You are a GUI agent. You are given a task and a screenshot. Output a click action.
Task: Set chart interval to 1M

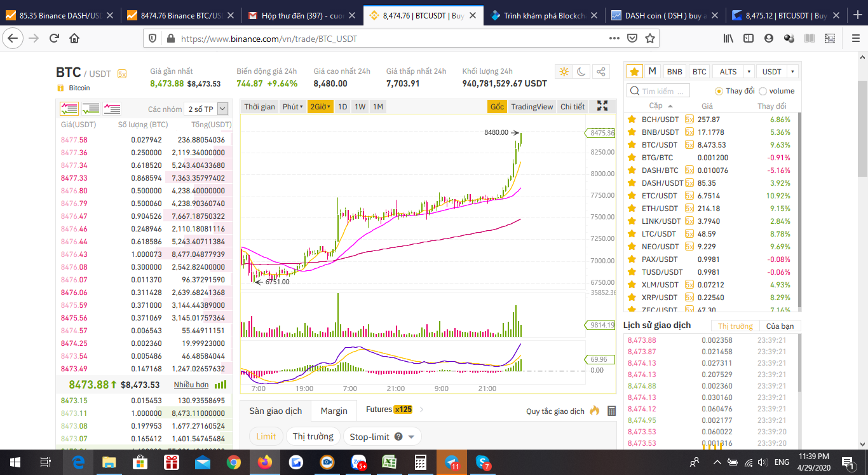point(378,107)
